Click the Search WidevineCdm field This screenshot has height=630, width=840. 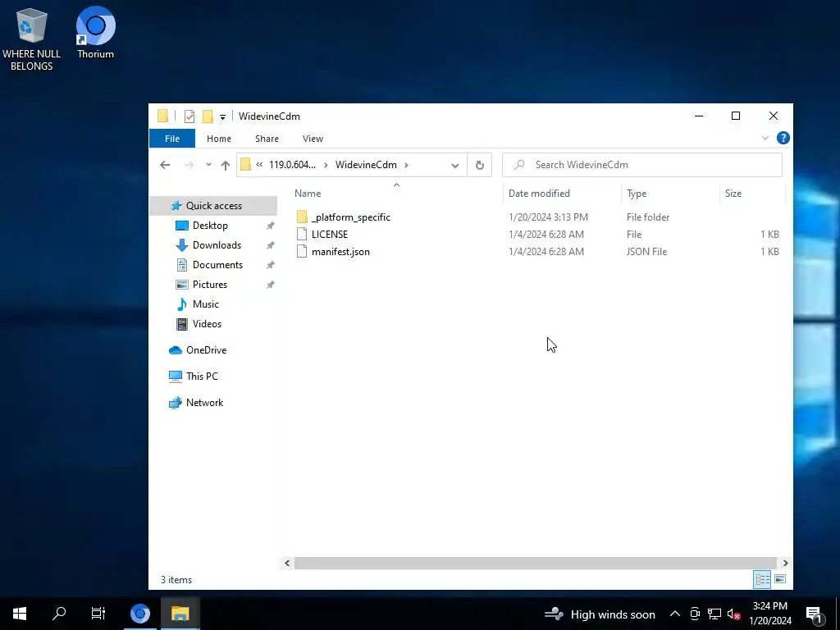click(x=641, y=165)
